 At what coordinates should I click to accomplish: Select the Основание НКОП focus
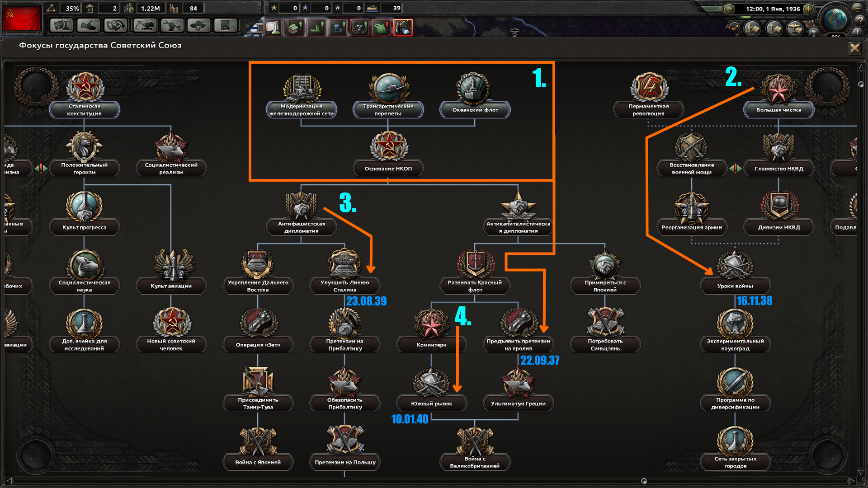coord(388,154)
